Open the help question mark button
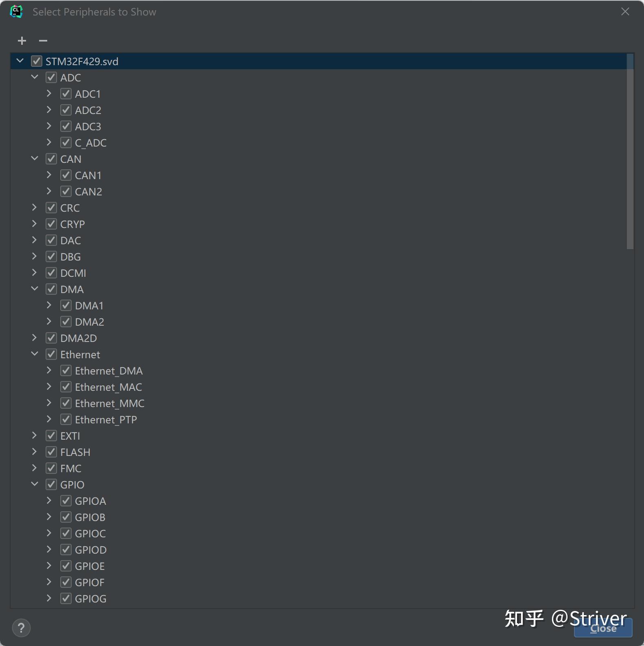Screen dimensions: 644x646 coord(21,628)
